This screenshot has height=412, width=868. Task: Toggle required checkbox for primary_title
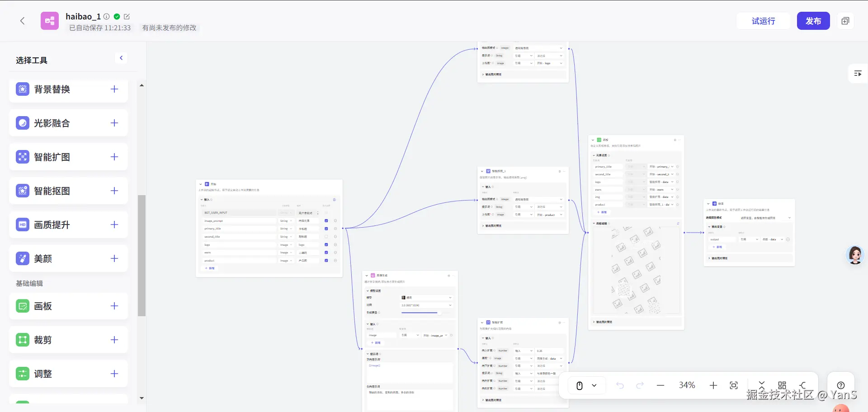coord(326,229)
